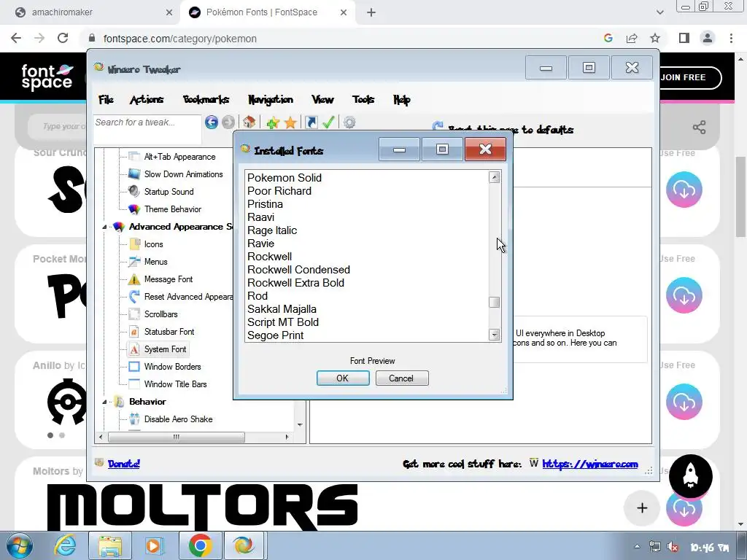
Task: Open Internet Explorer from taskbar
Action: tap(65, 545)
